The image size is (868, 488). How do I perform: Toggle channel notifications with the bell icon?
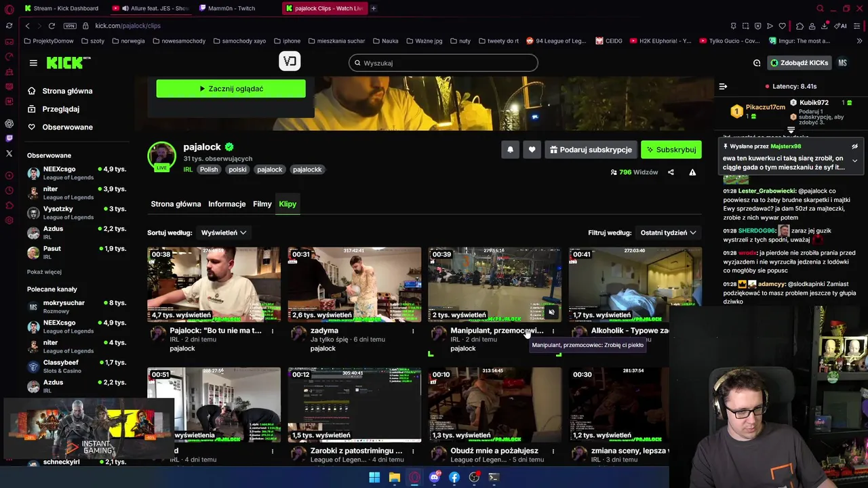pyautogui.click(x=510, y=150)
